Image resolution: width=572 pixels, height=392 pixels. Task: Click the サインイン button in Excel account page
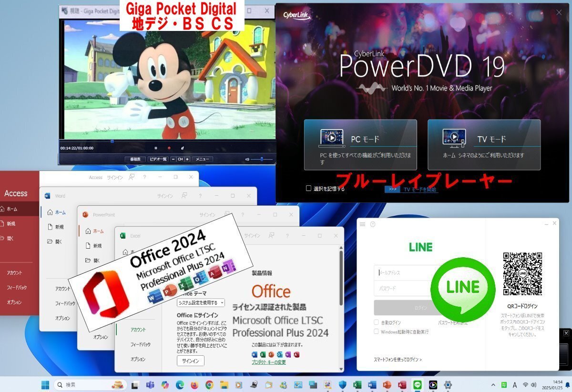[x=191, y=361]
